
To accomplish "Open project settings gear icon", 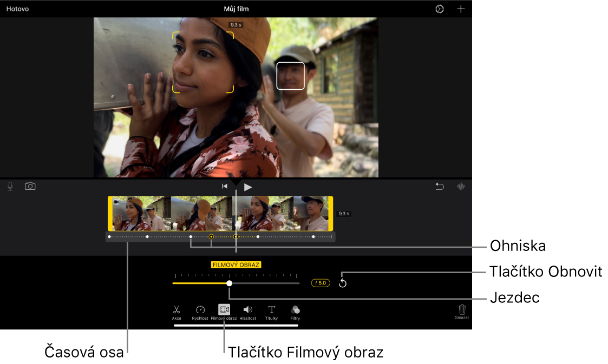I will 439,9.
